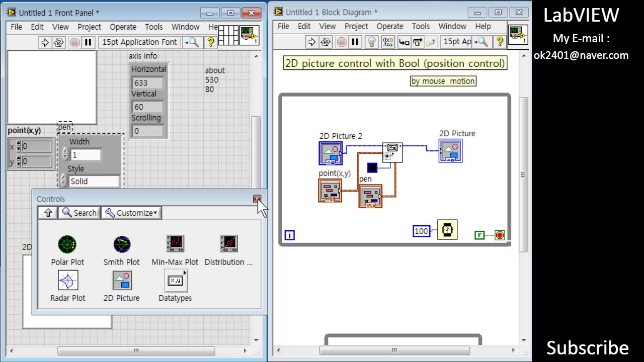Click y increment stepper of point(x,y)
The height and width of the screenshot is (362, 644).
click(x=19, y=159)
